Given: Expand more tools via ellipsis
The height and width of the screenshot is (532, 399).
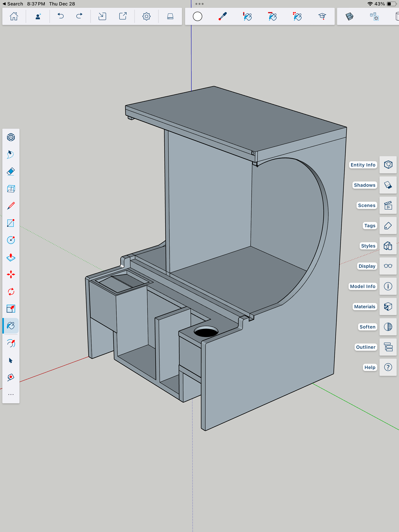Looking at the screenshot, I should (11, 394).
